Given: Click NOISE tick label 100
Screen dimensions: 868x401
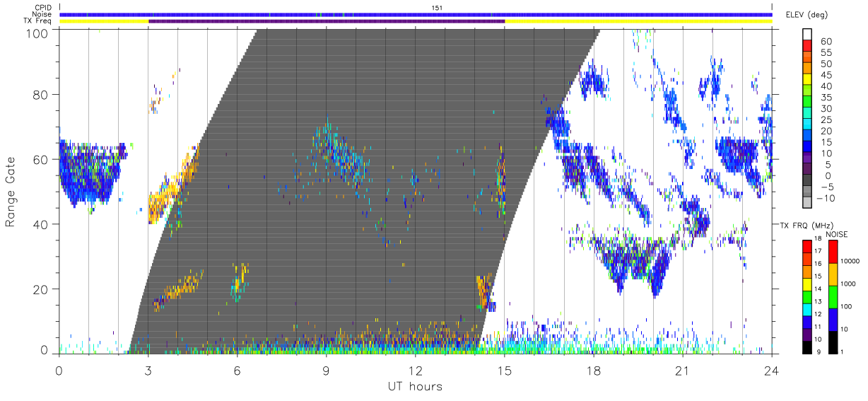Looking at the screenshot, I should point(848,306).
